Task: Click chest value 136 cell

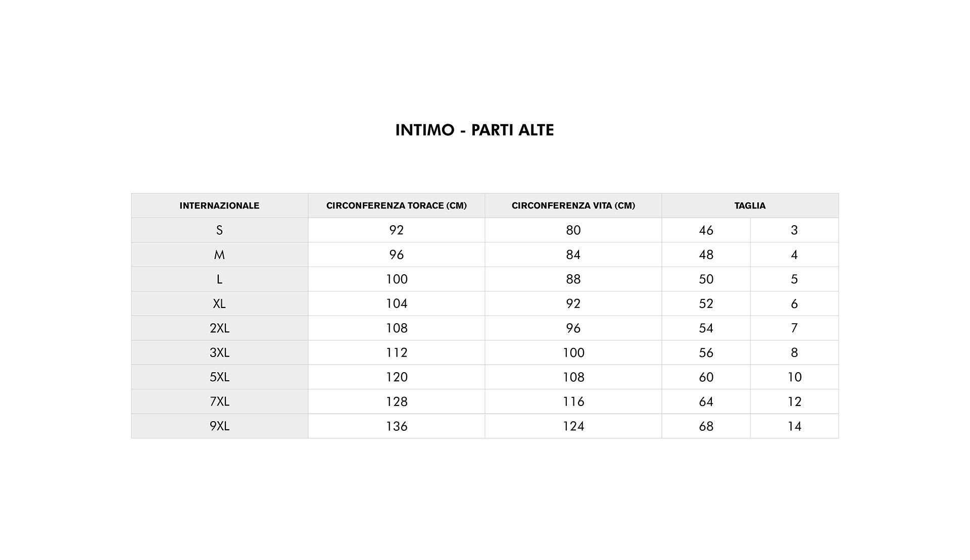Action: (x=397, y=426)
